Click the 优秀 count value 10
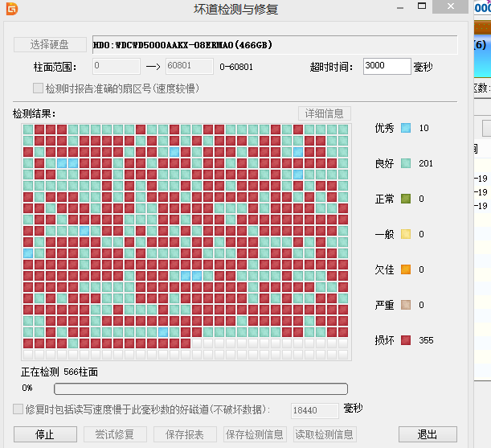 point(424,128)
